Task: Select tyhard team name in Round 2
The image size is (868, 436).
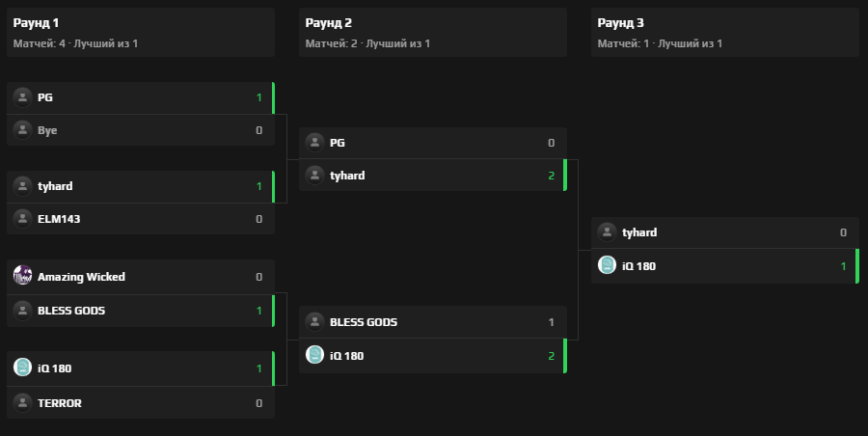Action: [347, 176]
